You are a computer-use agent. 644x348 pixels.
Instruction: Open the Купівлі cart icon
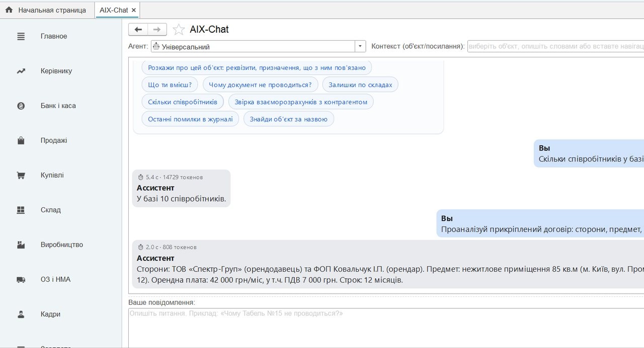[x=21, y=176]
